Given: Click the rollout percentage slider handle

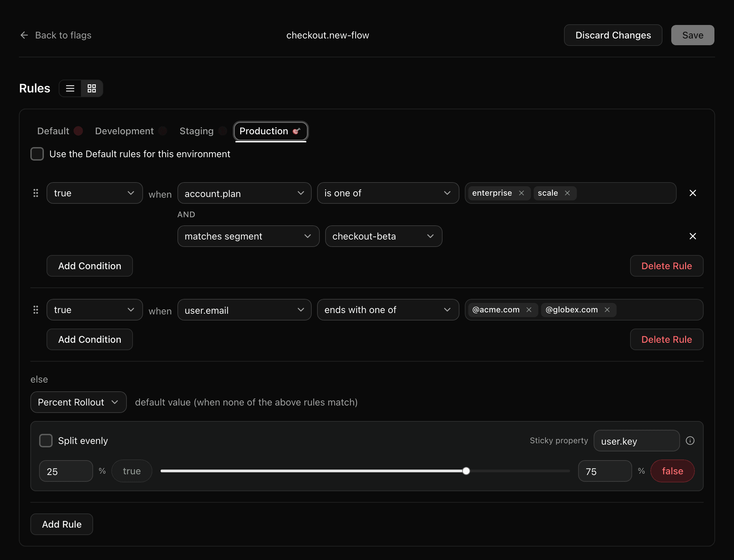Looking at the screenshot, I should point(466,471).
